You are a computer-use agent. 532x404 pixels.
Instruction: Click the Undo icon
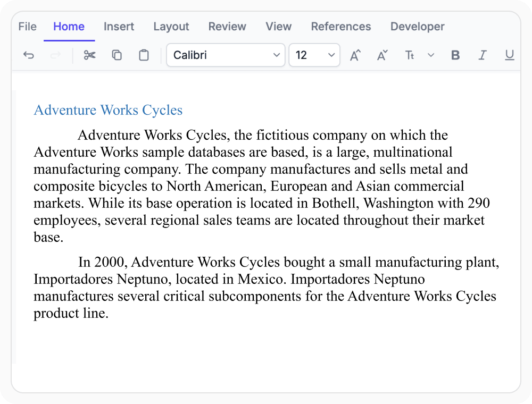pos(29,55)
